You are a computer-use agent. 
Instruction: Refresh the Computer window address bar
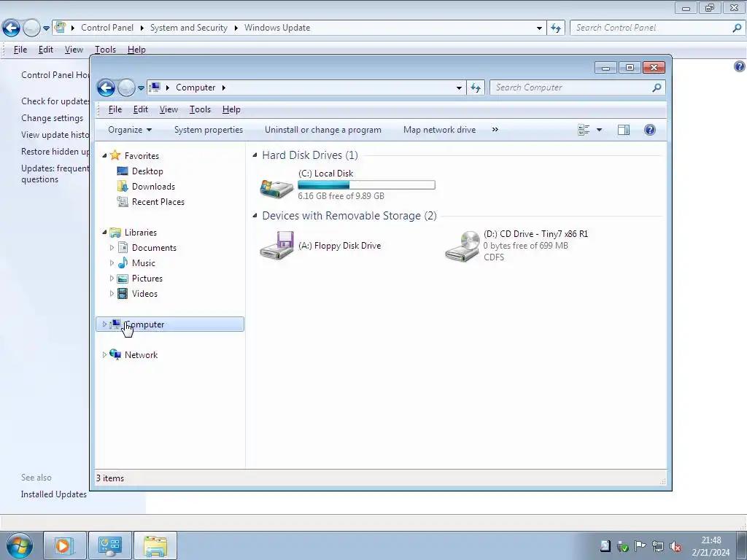point(476,87)
